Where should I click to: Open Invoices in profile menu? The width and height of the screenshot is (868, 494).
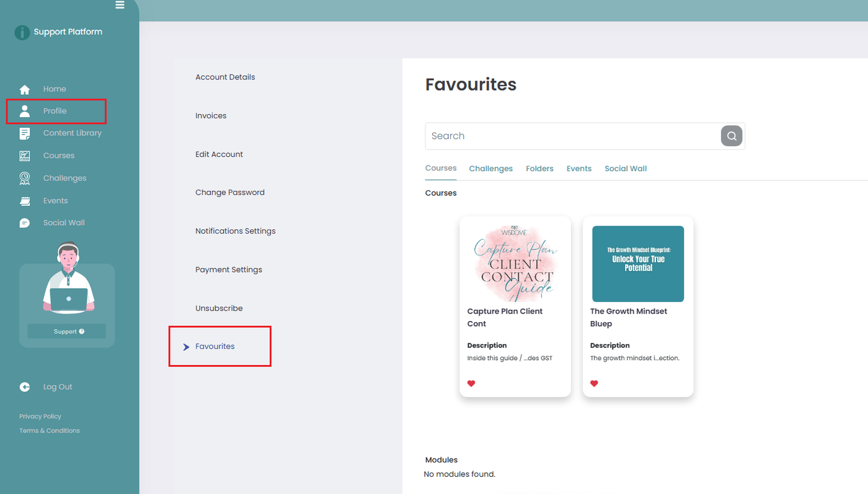[x=211, y=116]
